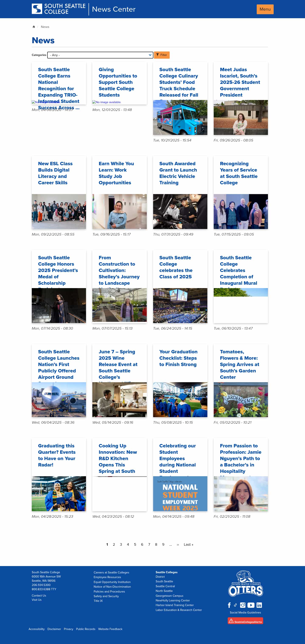This screenshot has width=305, height=644.
Task: Open the TikTok icon in footer
Action: coord(235,605)
